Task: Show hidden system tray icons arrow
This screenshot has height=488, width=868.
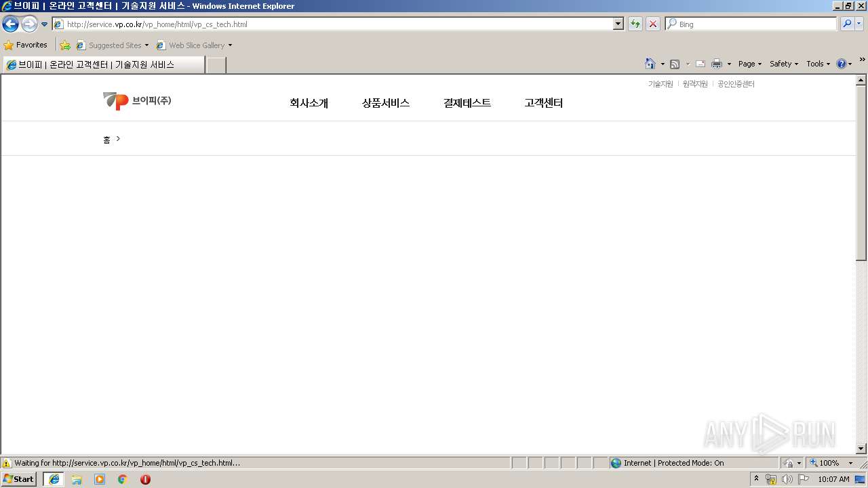Action: pyautogui.click(x=757, y=479)
